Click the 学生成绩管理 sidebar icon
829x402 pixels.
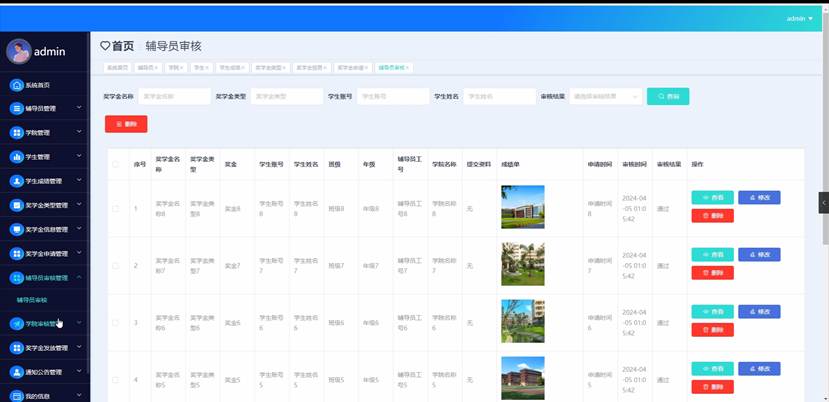pos(17,181)
